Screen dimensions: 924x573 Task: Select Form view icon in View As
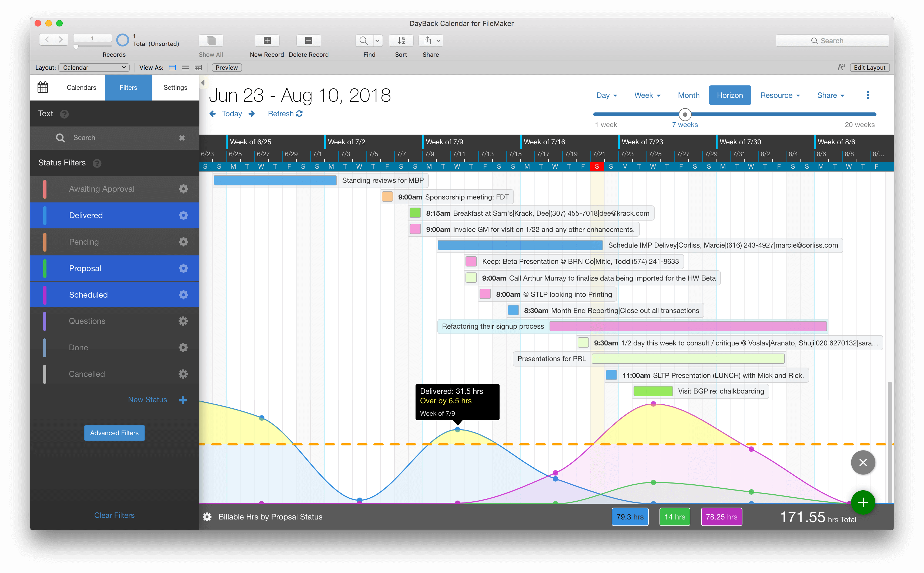[172, 68]
